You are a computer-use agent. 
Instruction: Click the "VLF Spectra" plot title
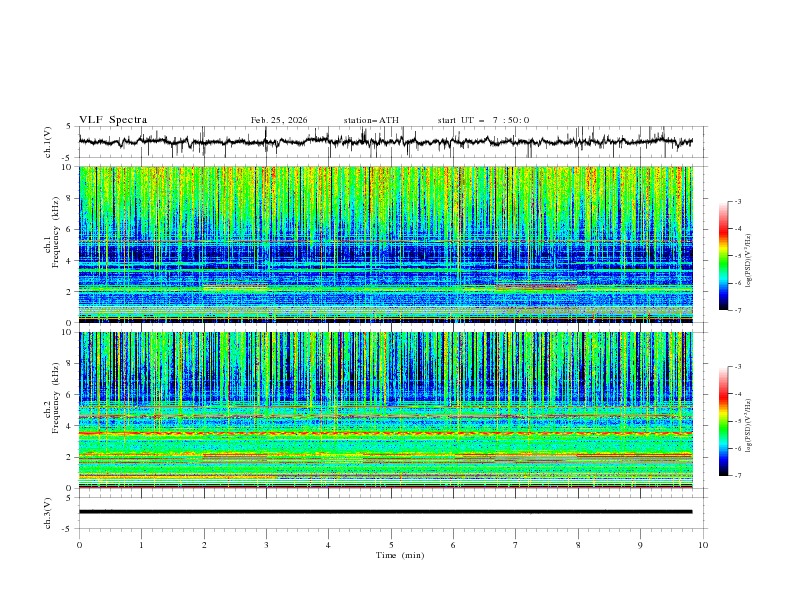tap(113, 120)
